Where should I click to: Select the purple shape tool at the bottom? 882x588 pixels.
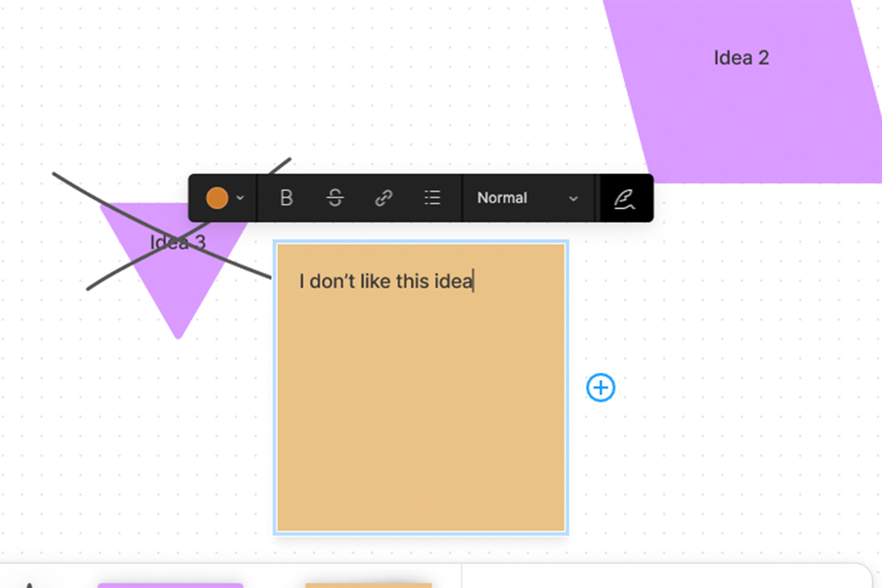tap(171, 584)
